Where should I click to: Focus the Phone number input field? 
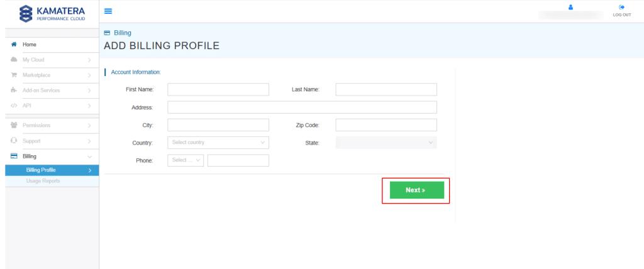point(238,160)
